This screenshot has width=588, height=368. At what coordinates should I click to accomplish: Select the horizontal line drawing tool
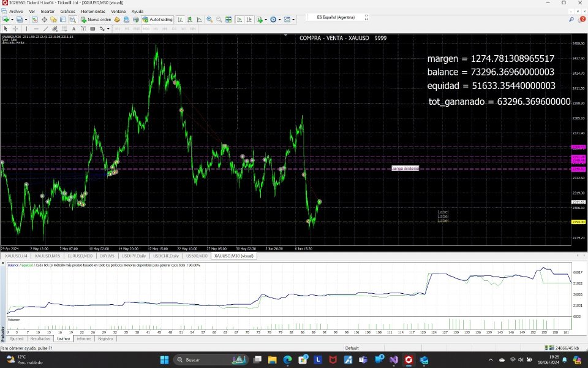(x=36, y=28)
